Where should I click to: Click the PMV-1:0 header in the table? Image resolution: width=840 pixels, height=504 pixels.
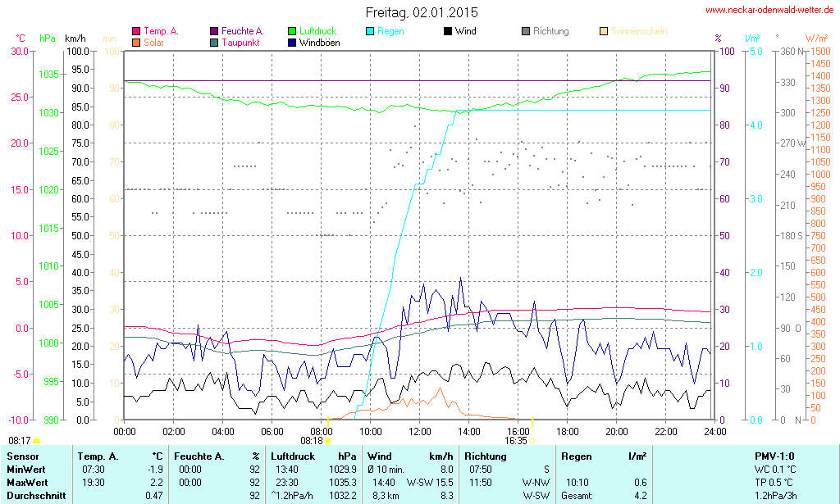(x=774, y=456)
